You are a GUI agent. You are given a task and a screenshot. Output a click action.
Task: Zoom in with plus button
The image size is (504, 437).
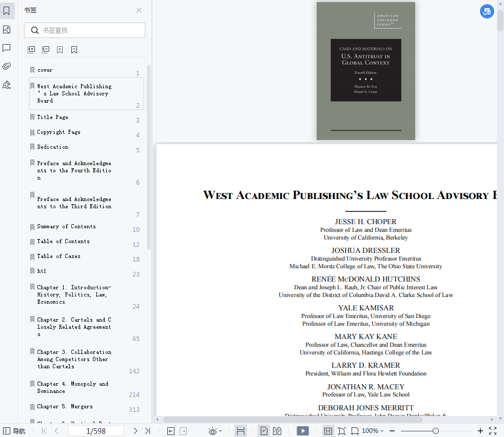tap(480, 431)
